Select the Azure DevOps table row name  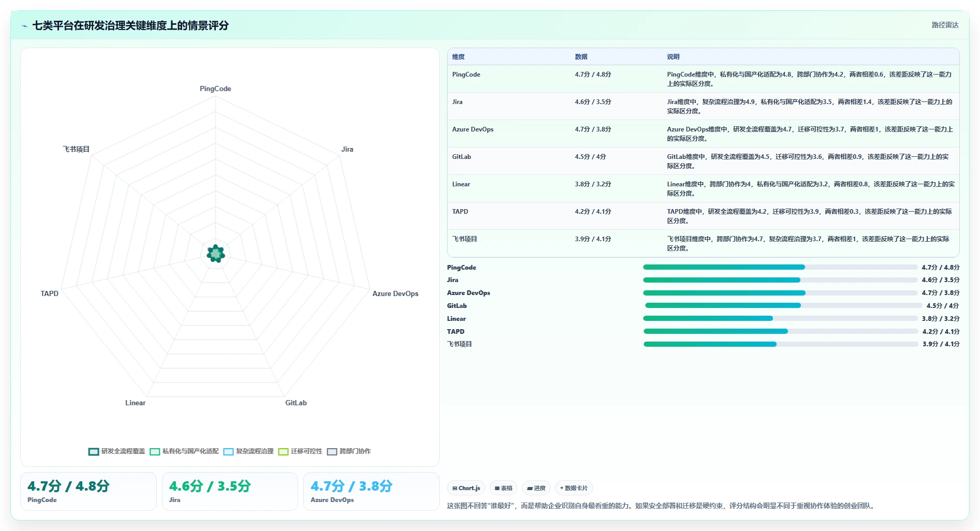(x=473, y=129)
